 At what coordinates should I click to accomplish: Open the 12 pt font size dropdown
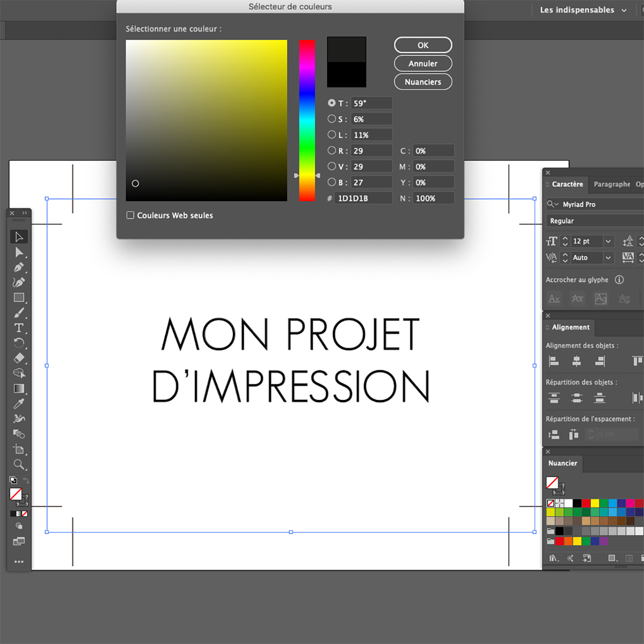coord(608,241)
